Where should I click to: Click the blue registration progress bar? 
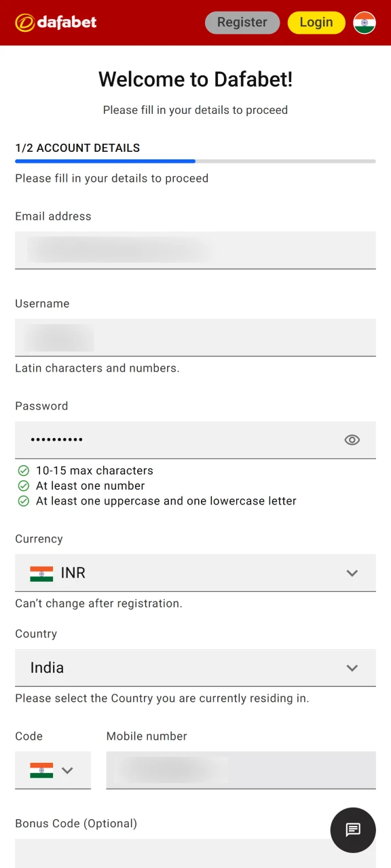coord(105,161)
